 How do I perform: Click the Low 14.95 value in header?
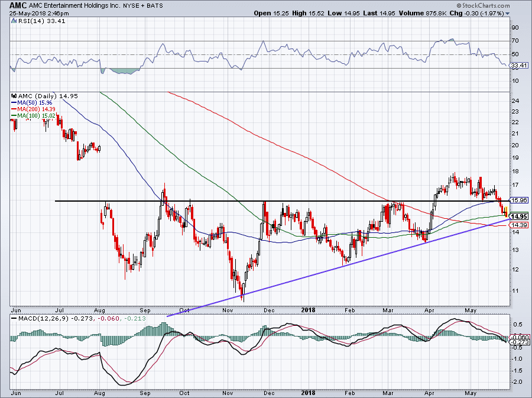point(343,13)
